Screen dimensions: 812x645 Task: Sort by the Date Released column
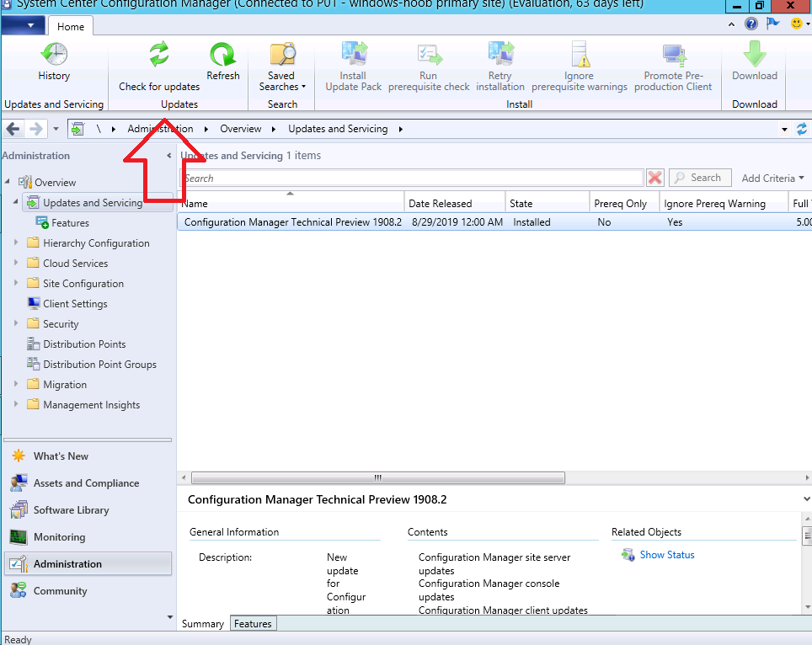click(x=455, y=204)
